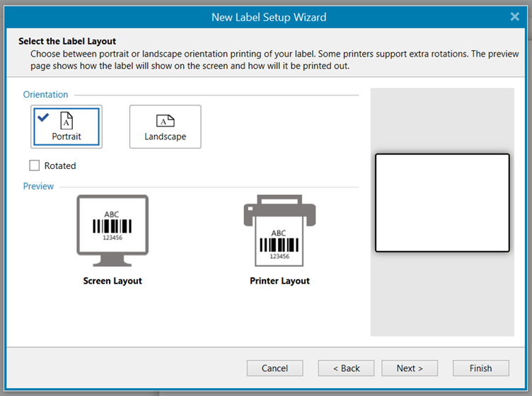The image size is (532, 396).
Task: Click the barcode on the printer's paper
Action: (279, 245)
